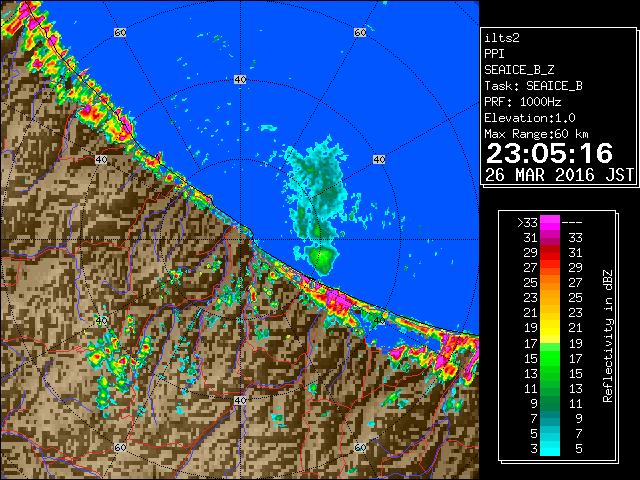Click the 'SEAICE_B_Z' product name
Screen dimensions: 640x480
pyautogui.click(x=519, y=70)
